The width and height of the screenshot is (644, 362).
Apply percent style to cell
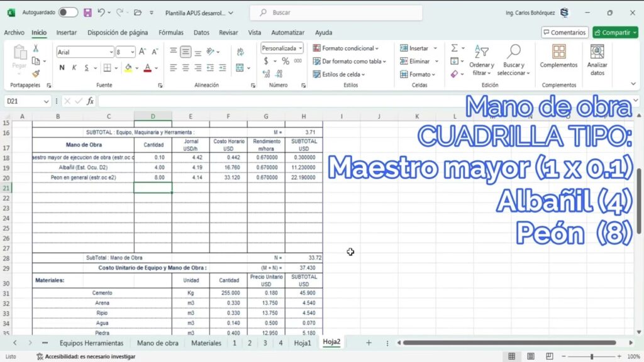click(286, 61)
